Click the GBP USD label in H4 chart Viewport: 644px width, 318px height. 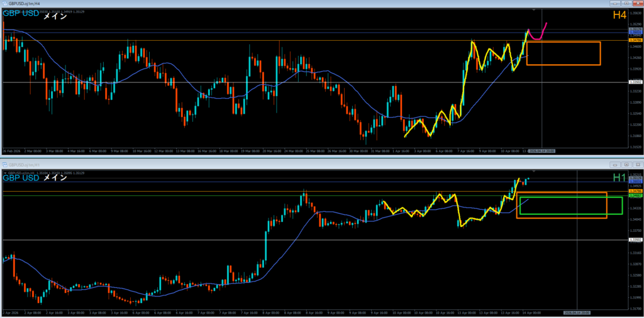pyautogui.click(x=20, y=17)
